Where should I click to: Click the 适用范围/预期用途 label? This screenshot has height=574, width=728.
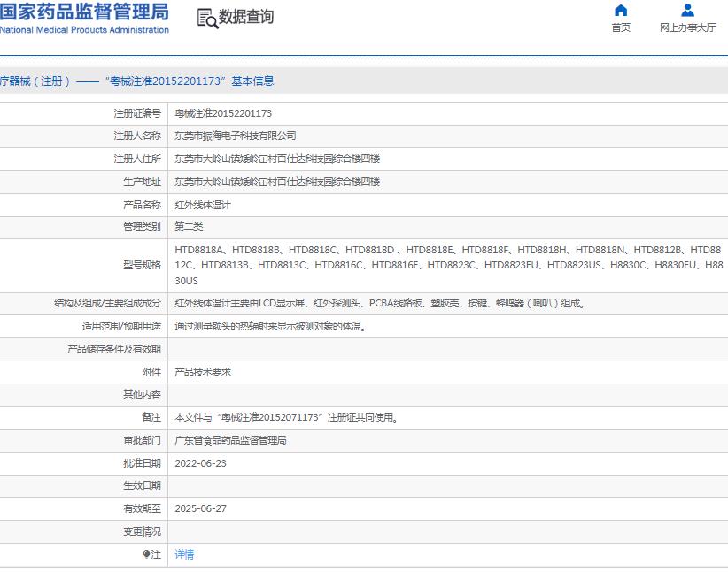tap(121, 327)
